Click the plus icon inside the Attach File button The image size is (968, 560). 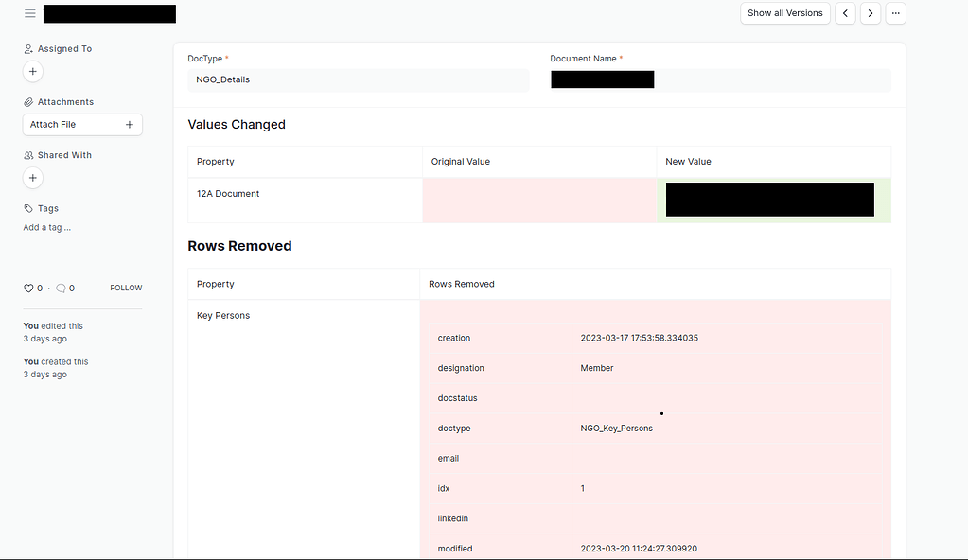tap(129, 124)
